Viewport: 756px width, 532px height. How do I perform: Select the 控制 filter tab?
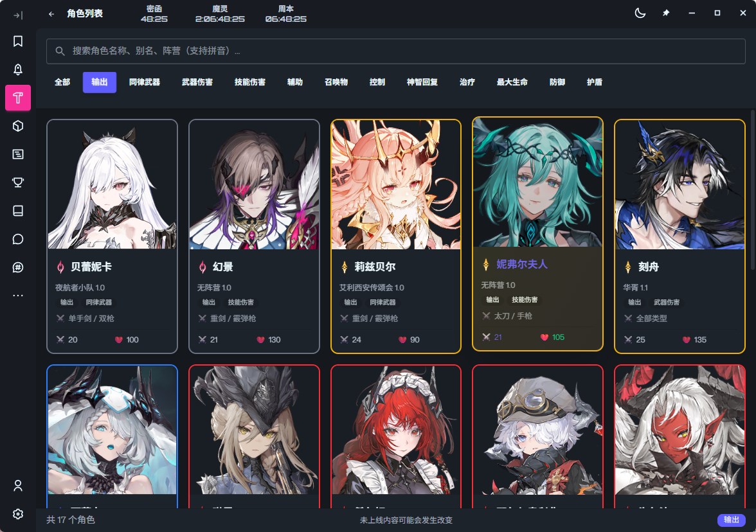(377, 82)
